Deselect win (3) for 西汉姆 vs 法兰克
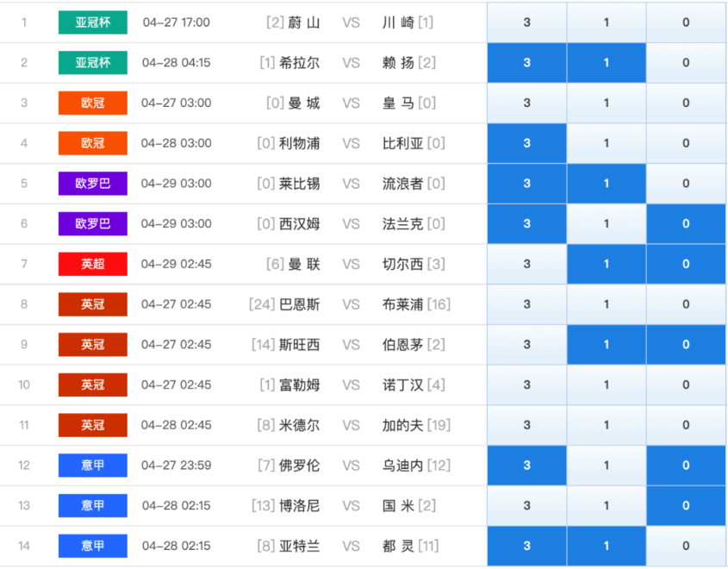Image resolution: width=728 pixels, height=569 pixels. (527, 223)
